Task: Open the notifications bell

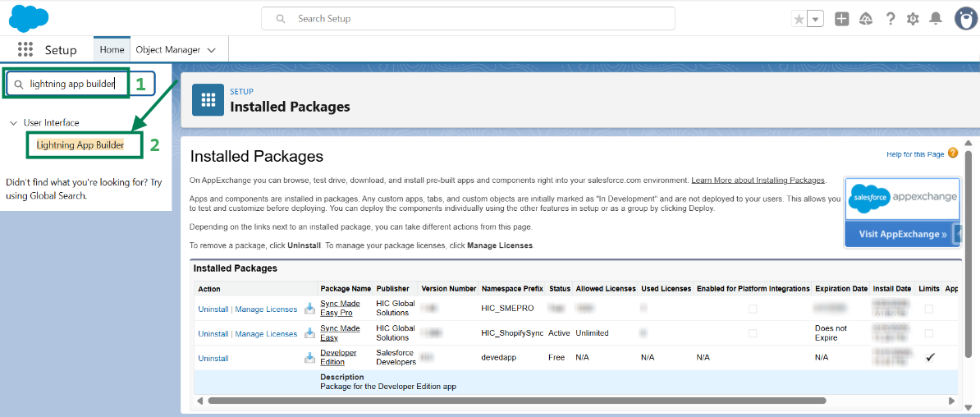Action: pos(935,19)
